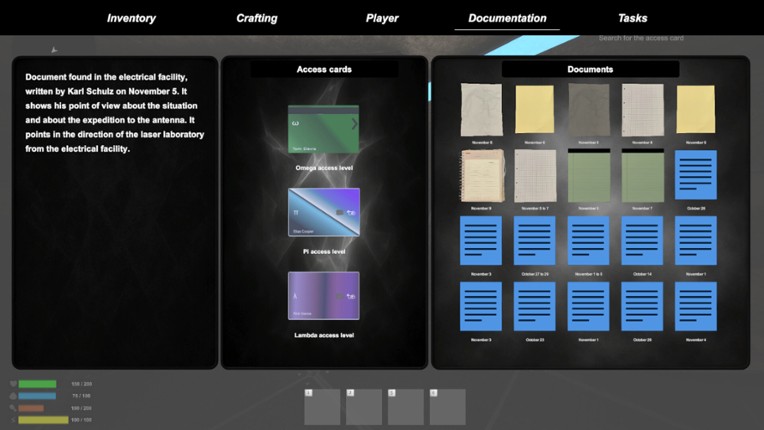Select the Documentation tab

click(x=507, y=18)
